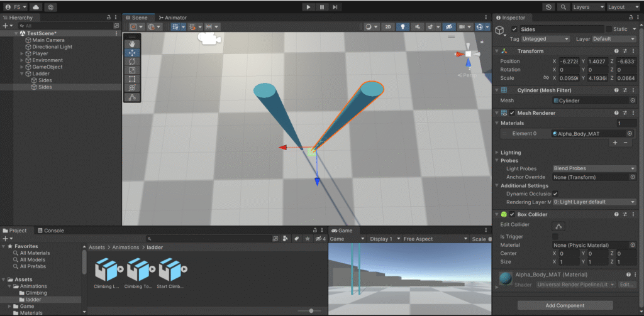Open the Undo History icon

549,7
